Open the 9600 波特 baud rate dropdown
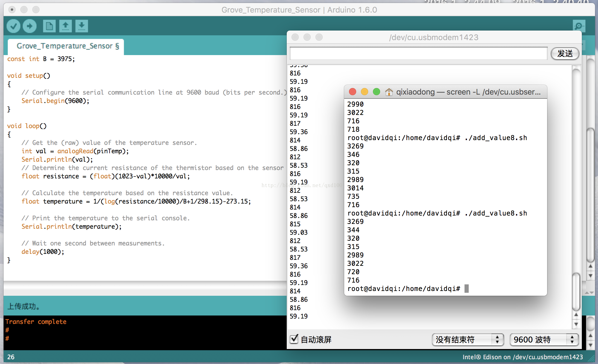 (544, 340)
